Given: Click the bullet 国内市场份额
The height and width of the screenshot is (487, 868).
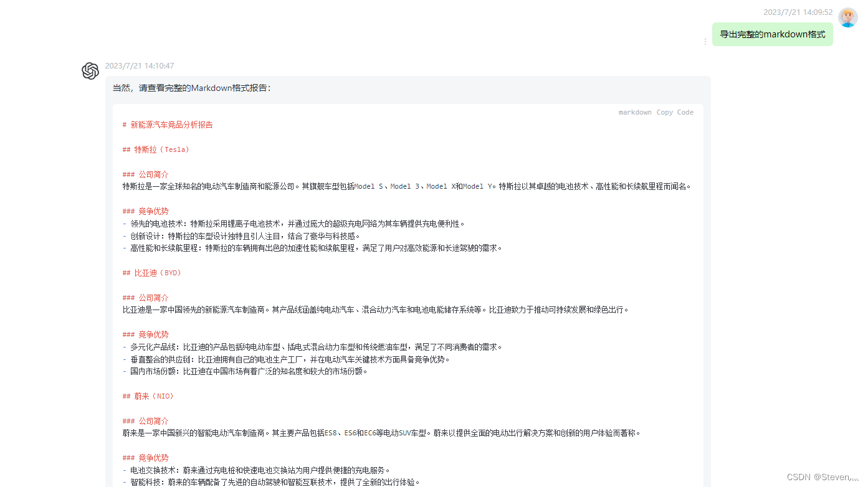Looking at the screenshot, I should tap(246, 371).
